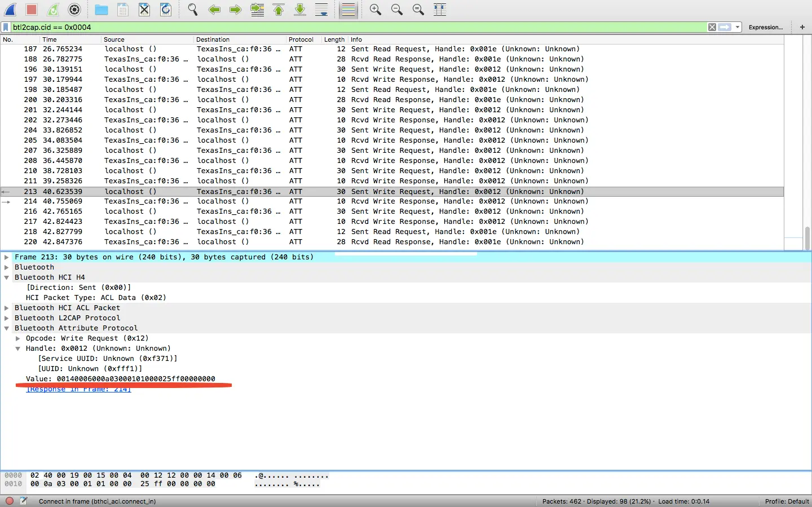Collapse the Bluetooth Attribute Protocol section
812x507 pixels.
6,328
